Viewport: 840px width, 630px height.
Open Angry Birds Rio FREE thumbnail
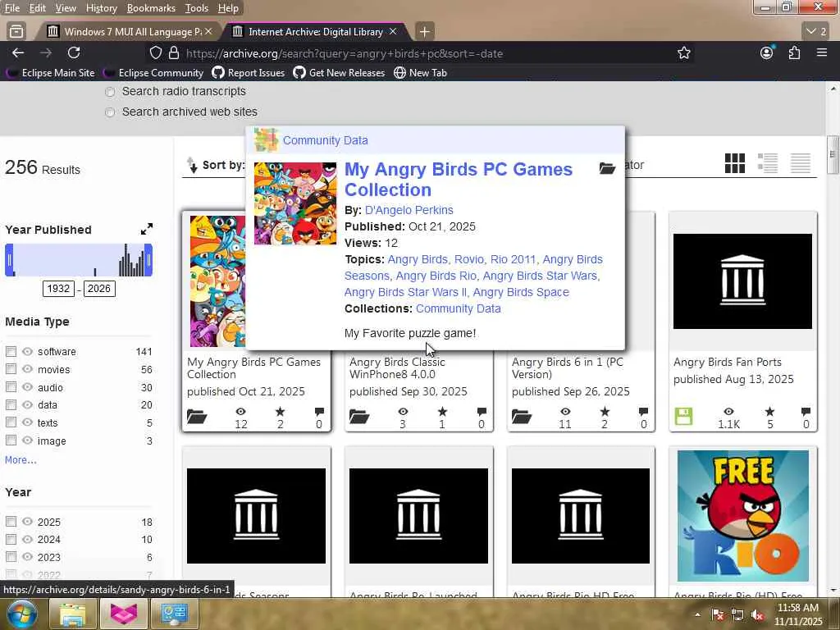tap(743, 516)
